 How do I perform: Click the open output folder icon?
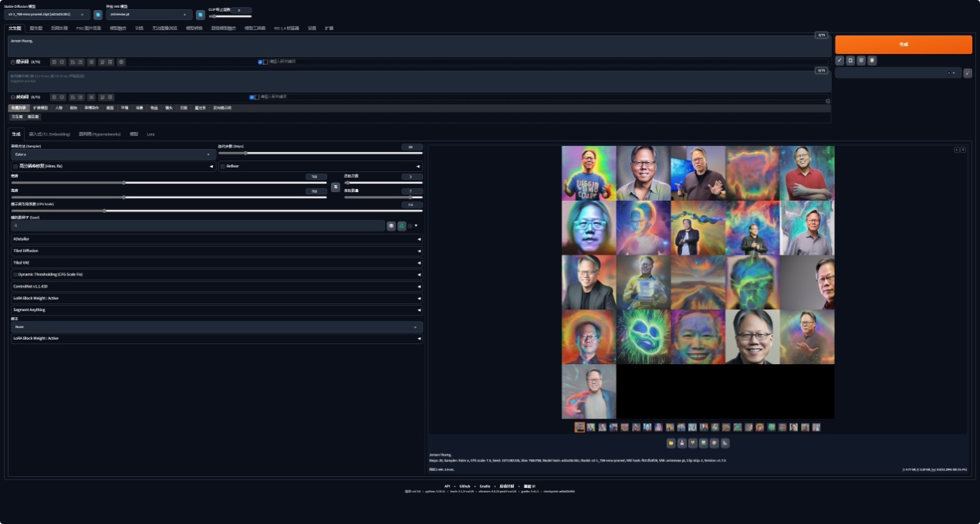[x=671, y=443]
